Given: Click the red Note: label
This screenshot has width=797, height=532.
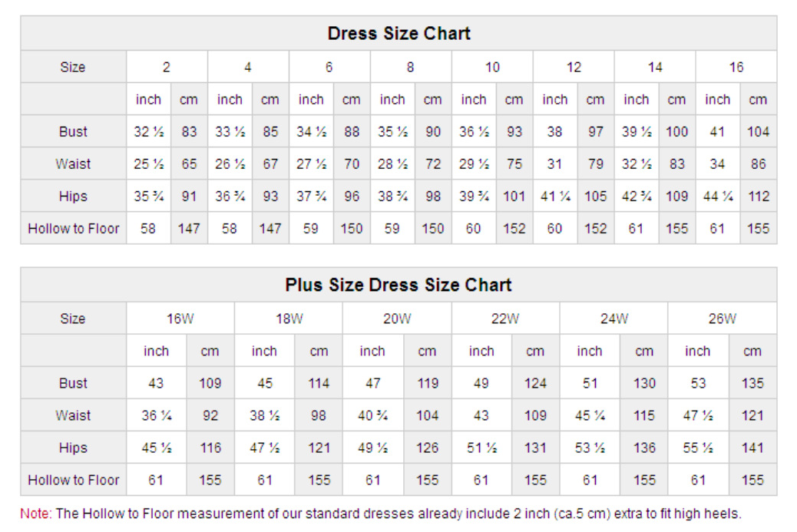Looking at the screenshot, I should [35, 514].
